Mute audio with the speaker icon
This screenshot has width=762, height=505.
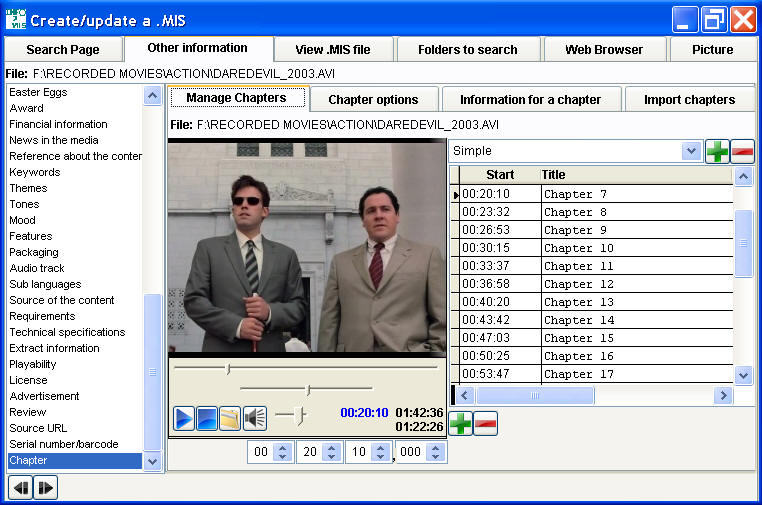255,418
